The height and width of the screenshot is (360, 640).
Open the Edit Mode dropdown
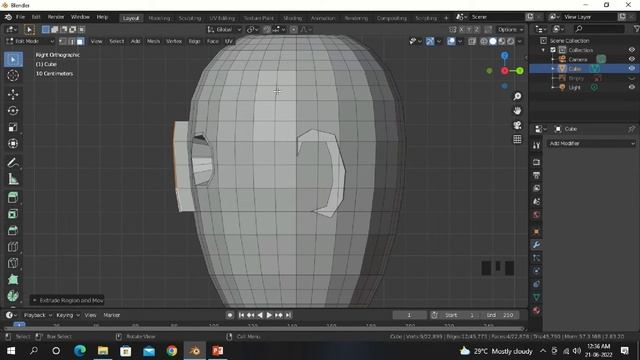coord(30,41)
